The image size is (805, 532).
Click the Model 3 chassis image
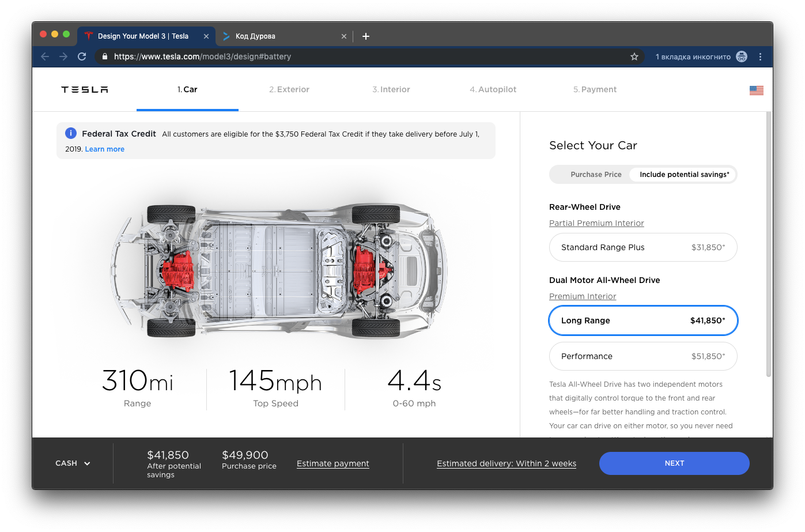(279, 271)
